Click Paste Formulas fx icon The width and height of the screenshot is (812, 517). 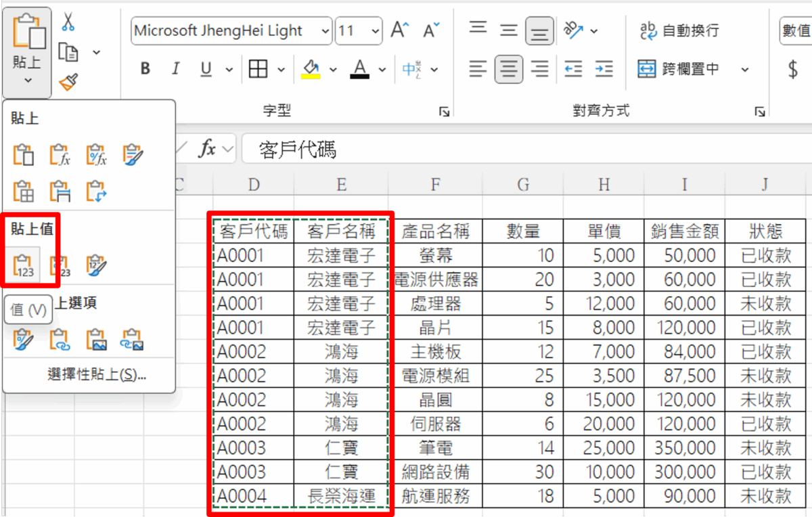[x=60, y=156]
